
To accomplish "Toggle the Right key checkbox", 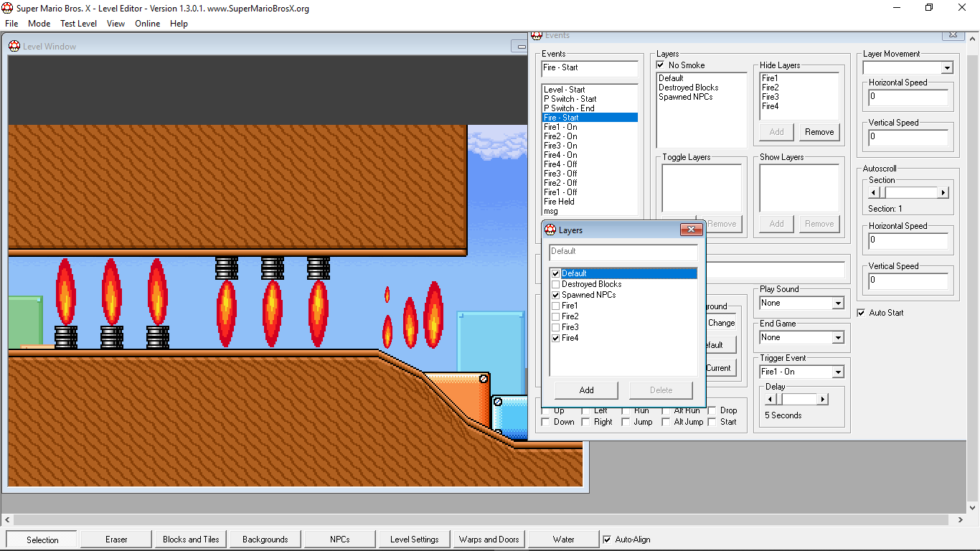I will point(586,422).
